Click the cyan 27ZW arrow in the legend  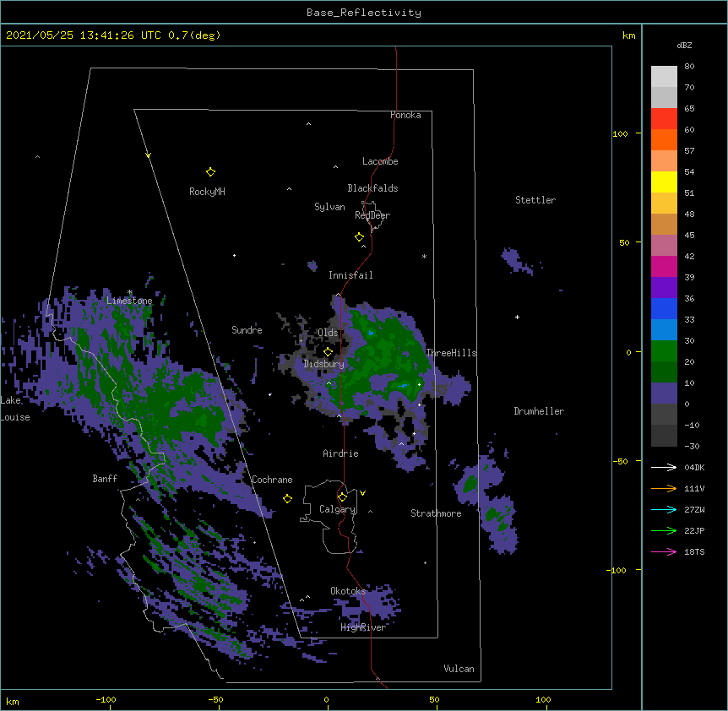[x=664, y=509]
